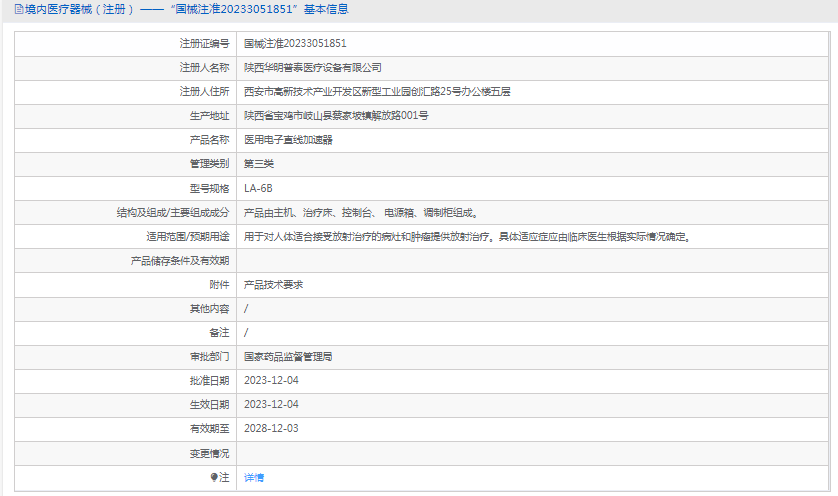Click the 产品储存条件及有效期 label

click(x=180, y=260)
